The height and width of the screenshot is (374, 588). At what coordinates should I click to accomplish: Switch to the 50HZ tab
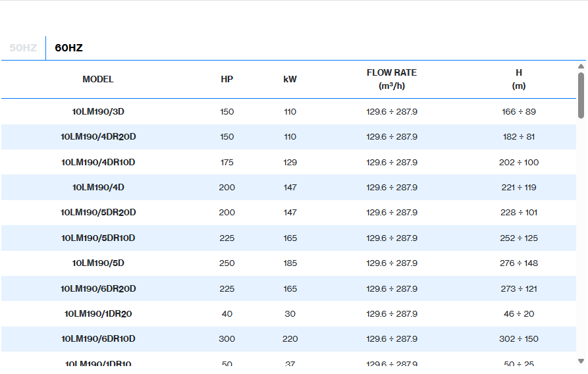(x=23, y=48)
